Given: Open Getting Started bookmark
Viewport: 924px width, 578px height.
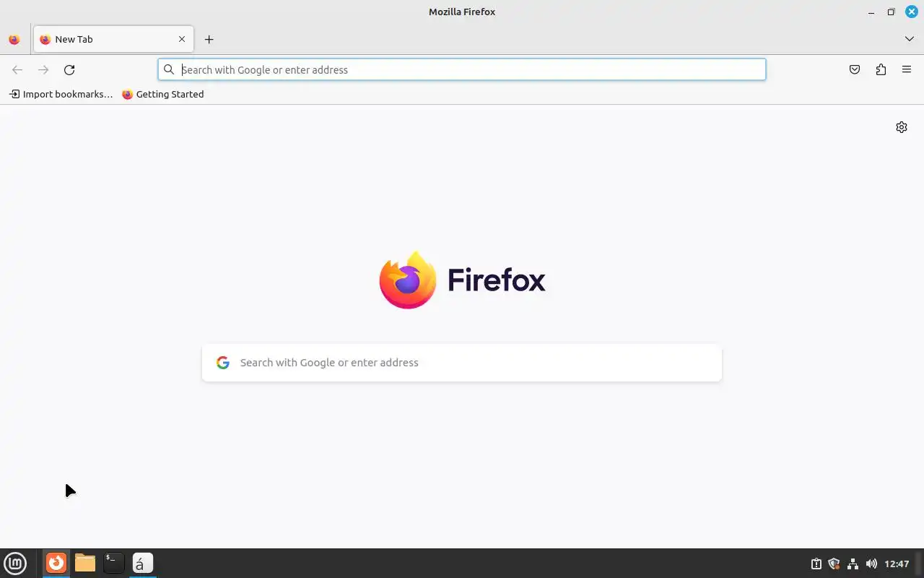Looking at the screenshot, I should [163, 94].
